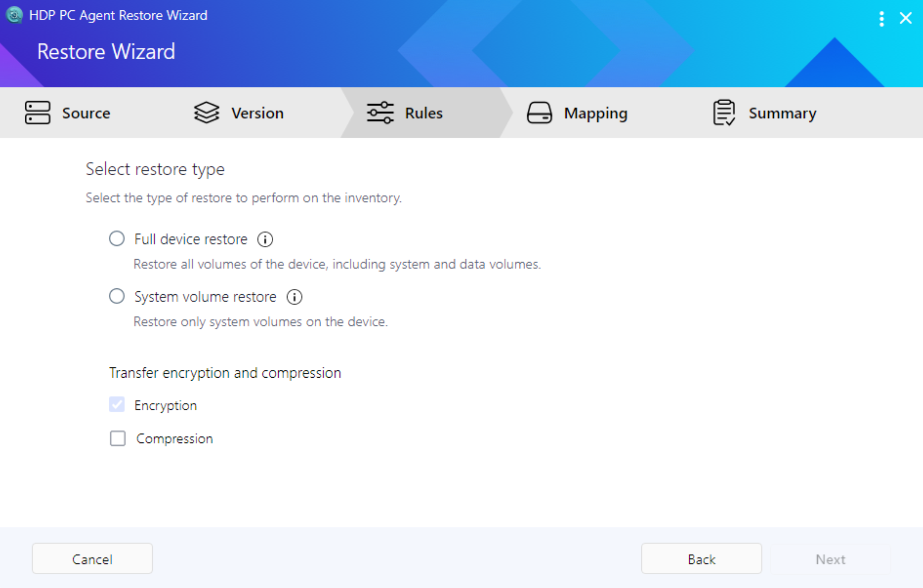This screenshot has height=588, width=923.
Task: Click the Mapping drive icon
Action: (x=539, y=113)
